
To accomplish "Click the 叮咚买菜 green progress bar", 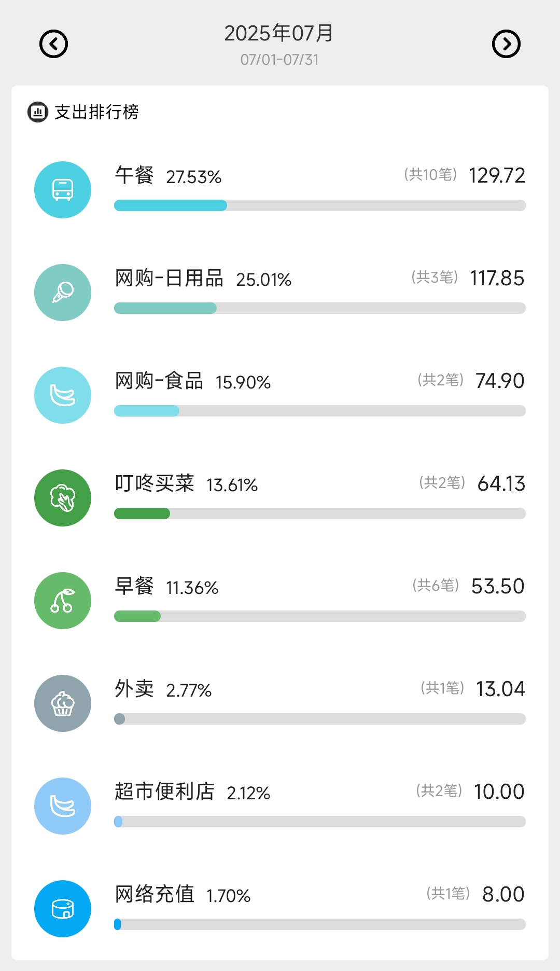I will pos(319,514).
